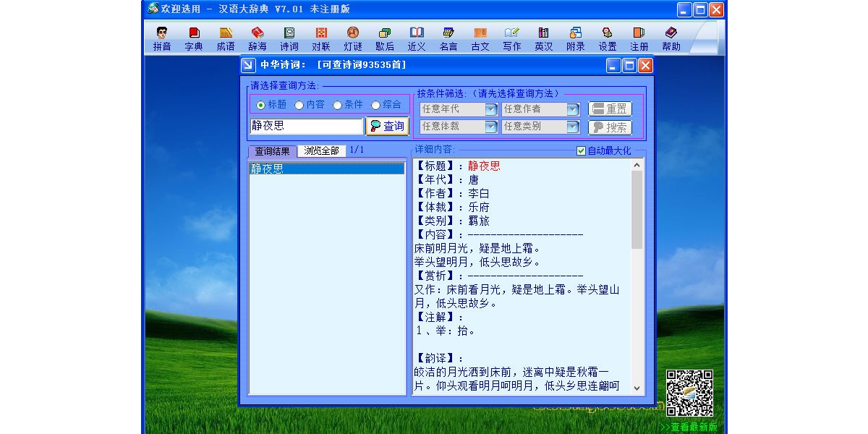The width and height of the screenshot is (868, 434).
Task: Open the 古文 classical texts tool
Action: (x=480, y=39)
